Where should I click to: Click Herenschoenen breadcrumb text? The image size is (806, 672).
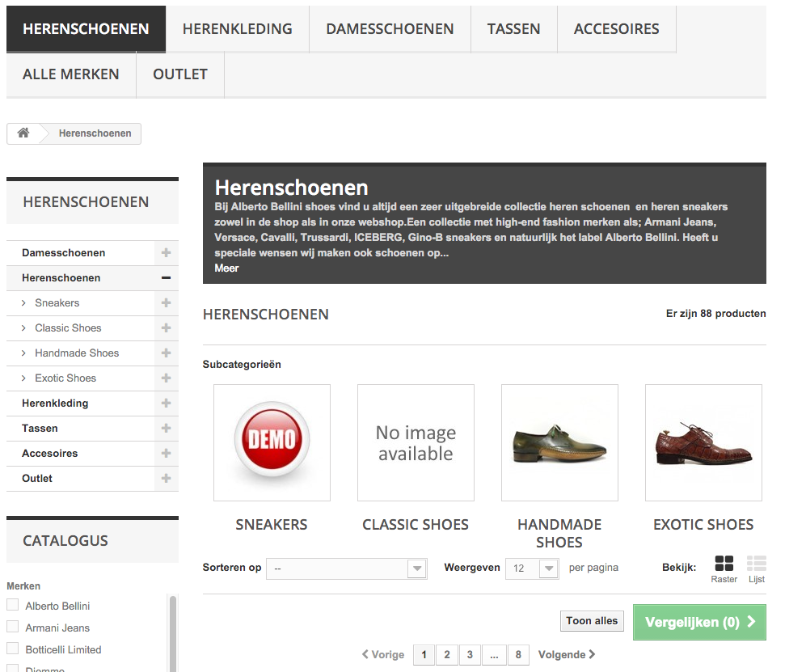coord(95,133)
